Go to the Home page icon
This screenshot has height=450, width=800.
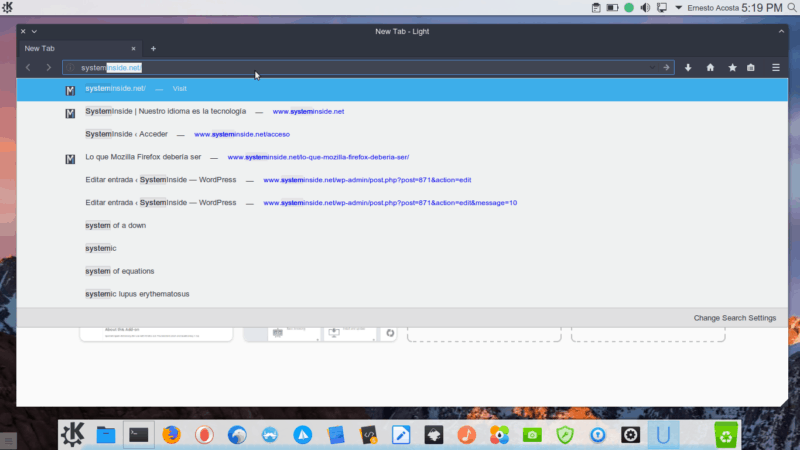tap(710, 67)
